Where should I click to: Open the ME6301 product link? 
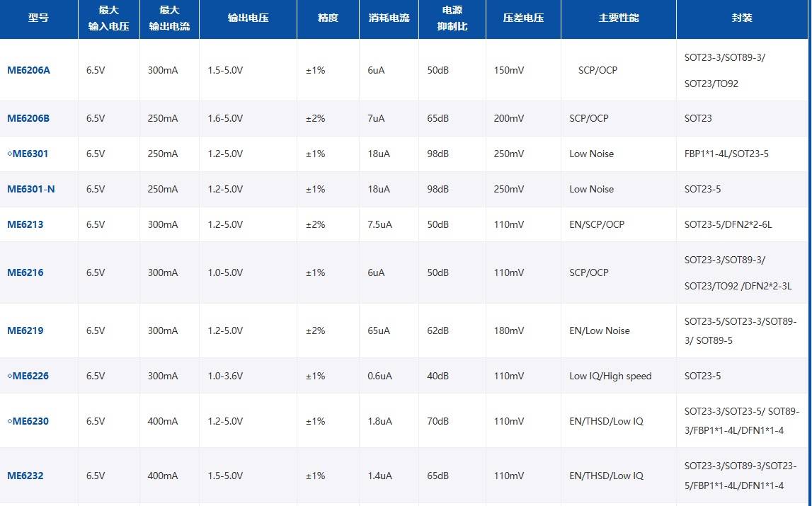(x=30, y=154)
